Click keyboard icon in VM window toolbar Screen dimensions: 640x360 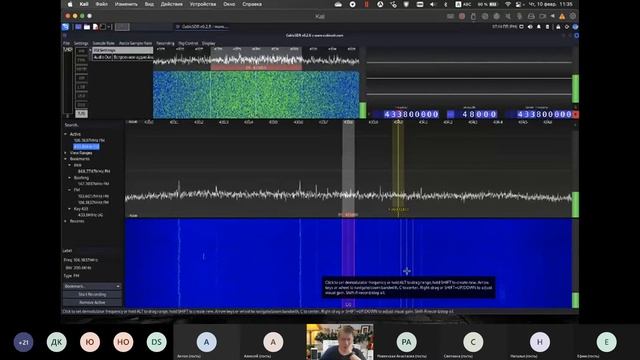450,16
